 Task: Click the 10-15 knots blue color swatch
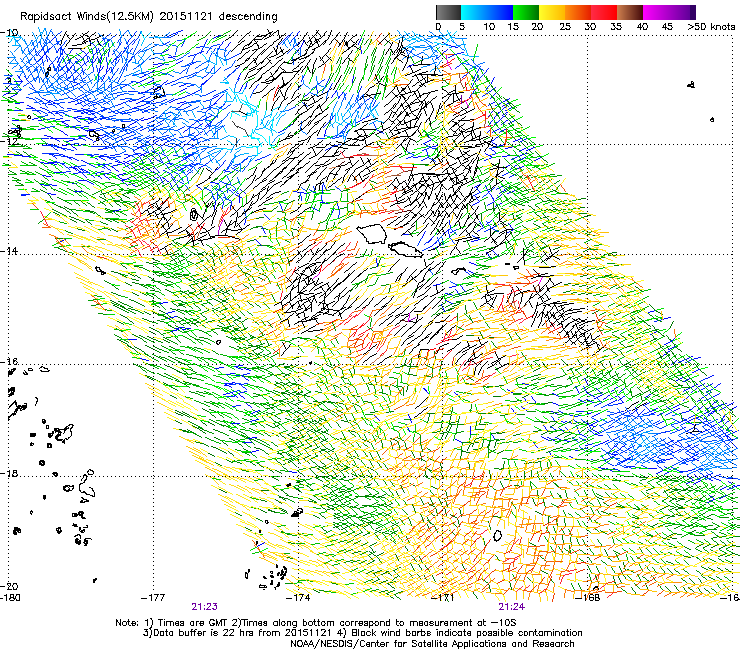[499, 12]
